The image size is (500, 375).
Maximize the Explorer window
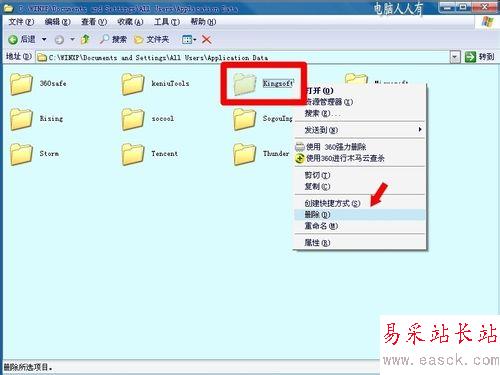pyautogui.click(x=464, y=7)
